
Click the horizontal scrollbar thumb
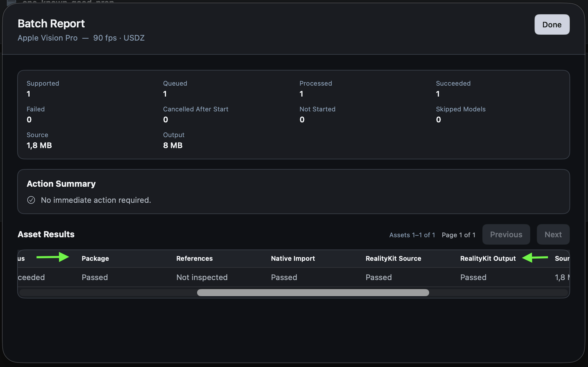point(313,293)
